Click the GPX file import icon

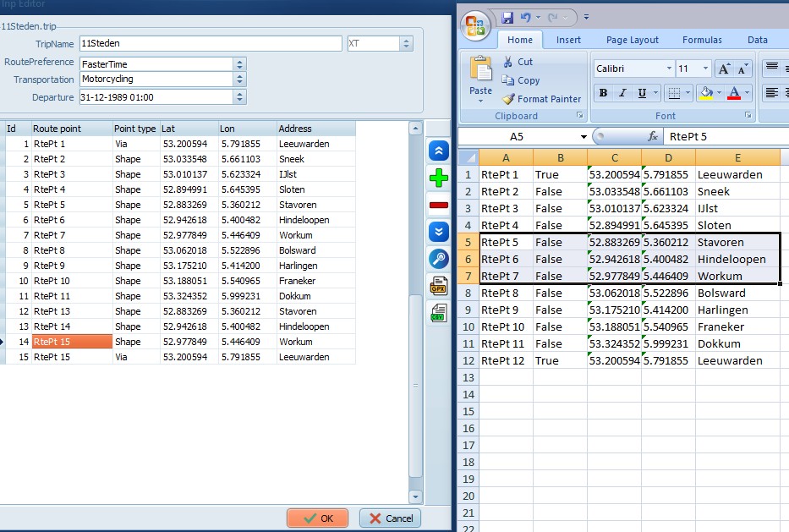(439, 286)
